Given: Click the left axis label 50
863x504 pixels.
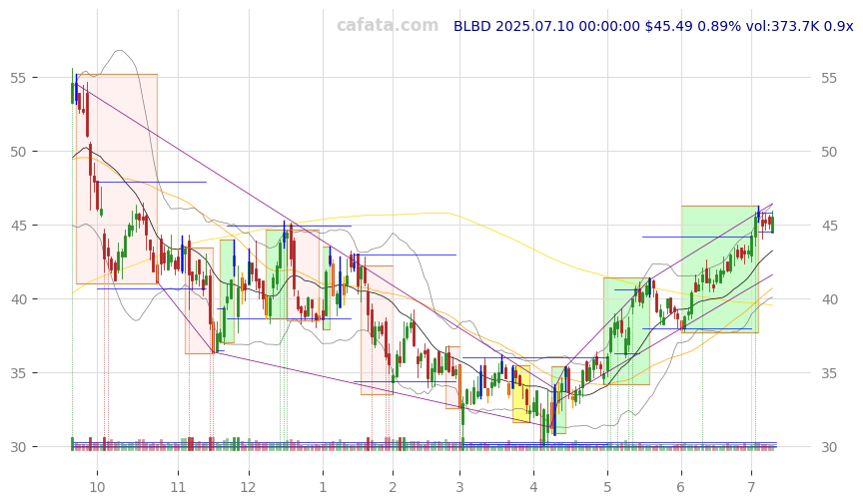Looking at the screenshot, I should tap(18, 152).
